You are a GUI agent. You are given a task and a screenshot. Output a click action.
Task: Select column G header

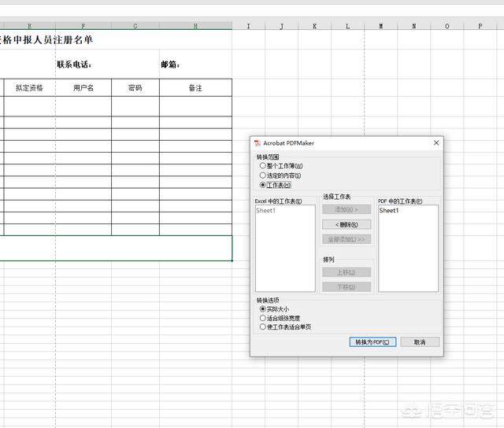(x=135, y=26)
